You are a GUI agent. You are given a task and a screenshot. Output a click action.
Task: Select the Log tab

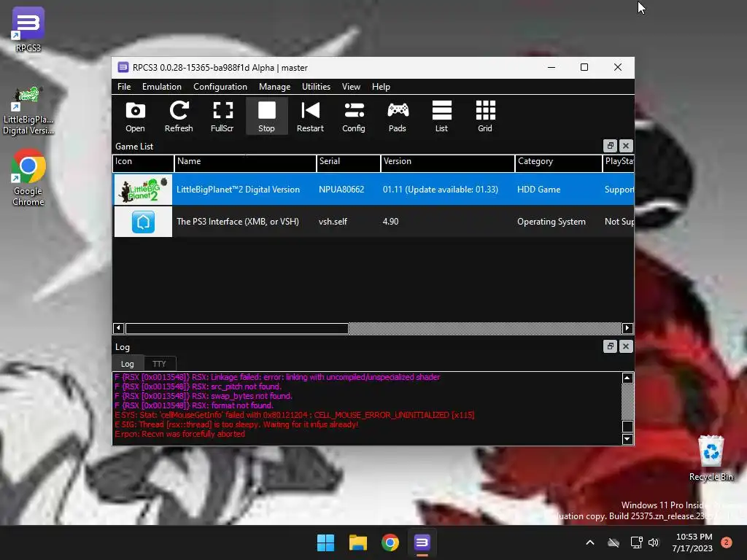tap(127, 364)
